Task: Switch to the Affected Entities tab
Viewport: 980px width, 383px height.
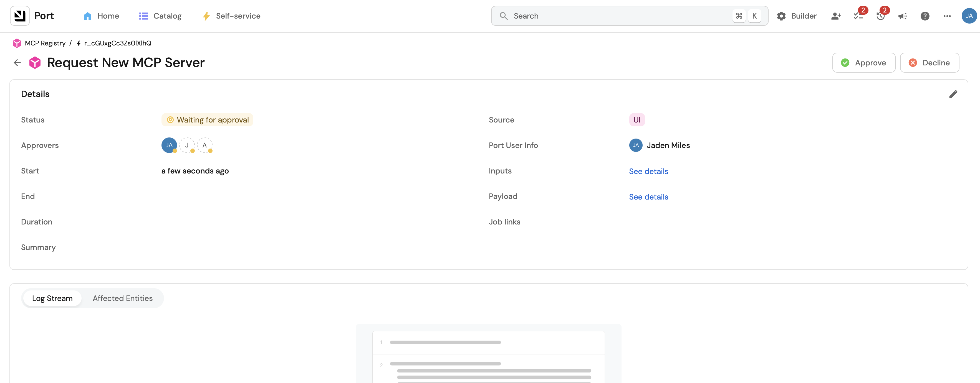Action: (x=123, y=298)
